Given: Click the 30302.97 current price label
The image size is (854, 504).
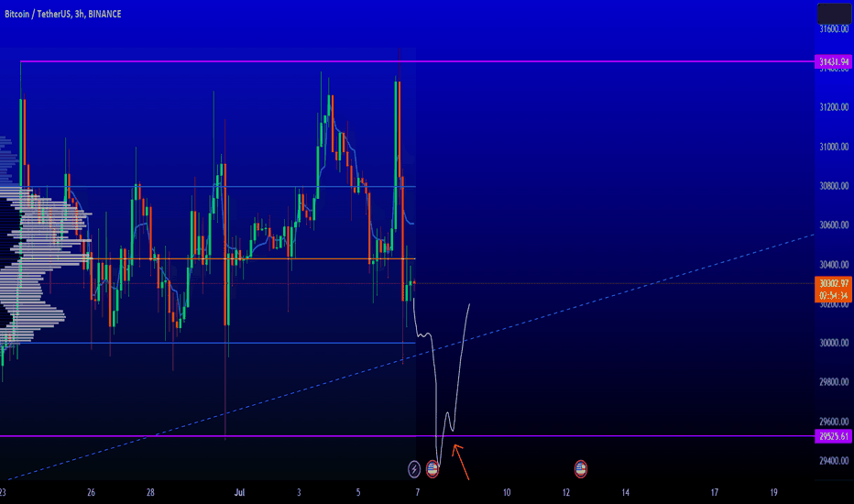Looking at the screenshot, I should tap(833, 283).
